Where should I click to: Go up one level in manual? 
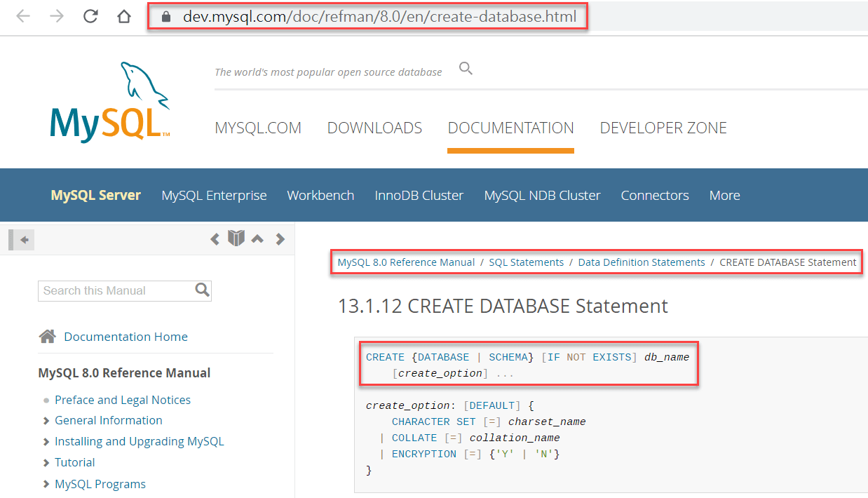[257, 239]
